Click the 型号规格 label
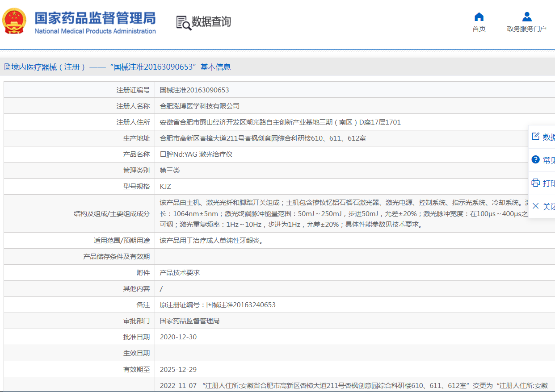This screenshot has width=555, height=392. pyautogui.click(x=137, y=186)
